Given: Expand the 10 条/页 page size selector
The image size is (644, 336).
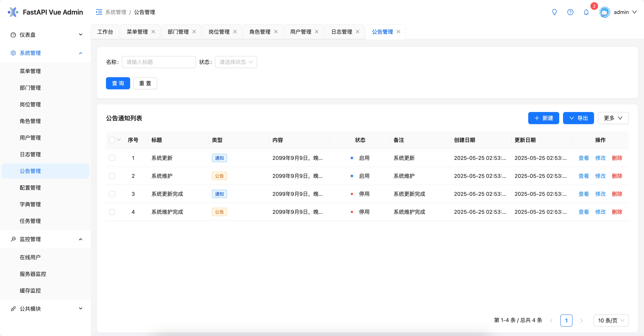Looking at the screenshot, I should [x=611, y=320].
